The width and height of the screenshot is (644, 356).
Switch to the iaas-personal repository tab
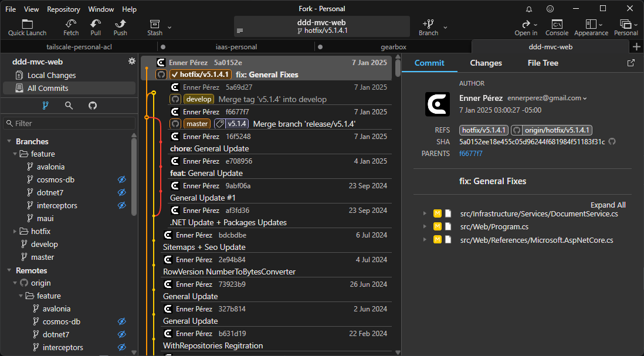coord(236,47)
